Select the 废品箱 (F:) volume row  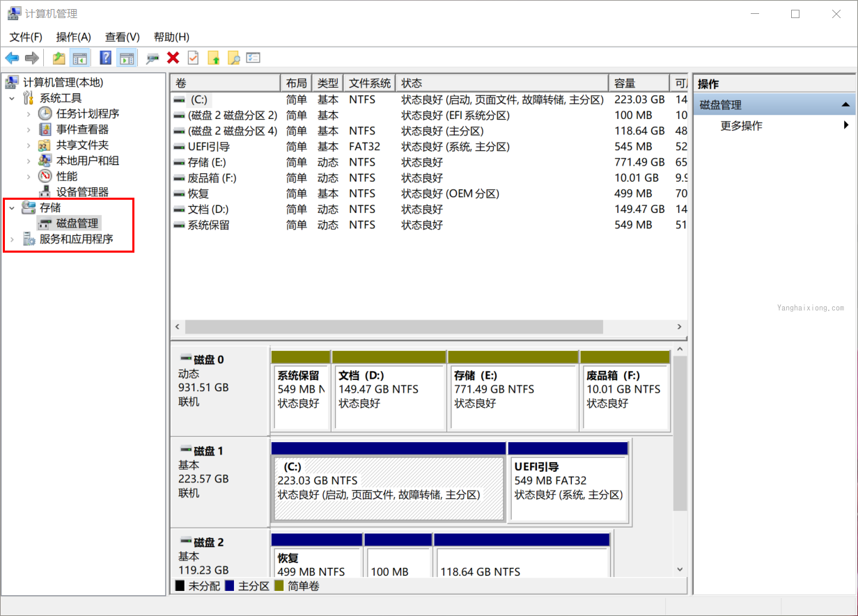[430, 178]
